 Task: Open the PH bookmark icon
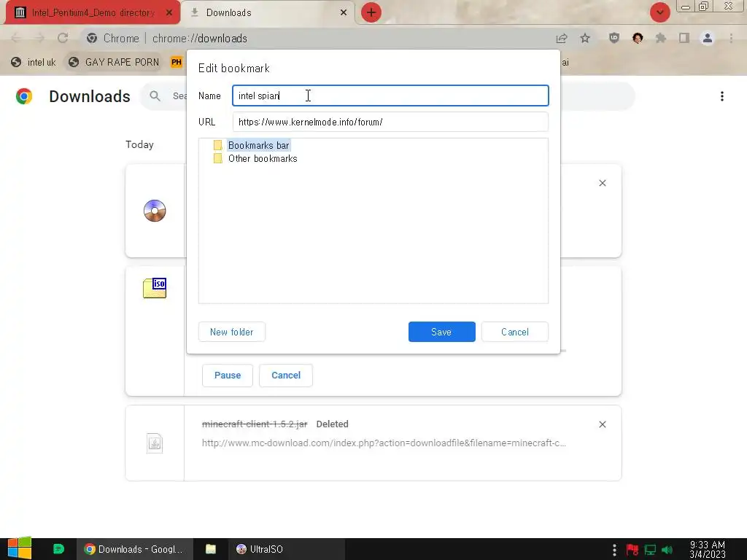[177, 63]
